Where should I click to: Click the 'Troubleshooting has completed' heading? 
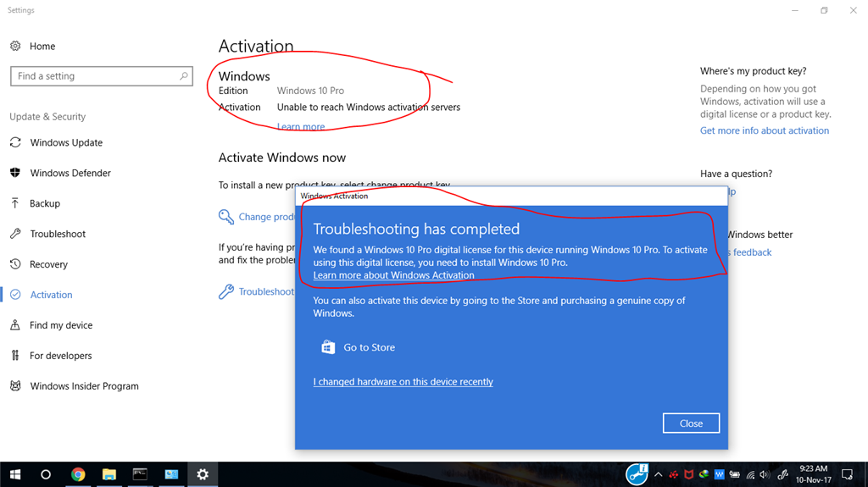[416, 229]
